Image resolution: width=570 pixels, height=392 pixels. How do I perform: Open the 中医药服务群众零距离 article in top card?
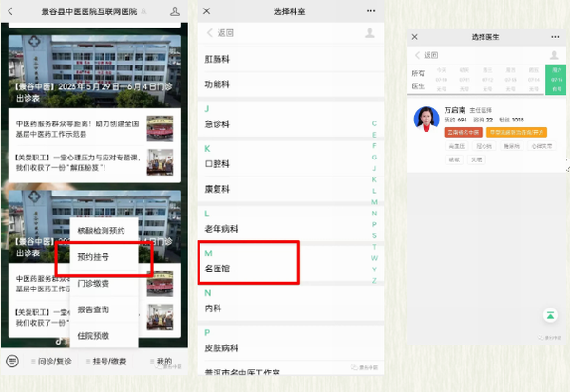(77, 129)
